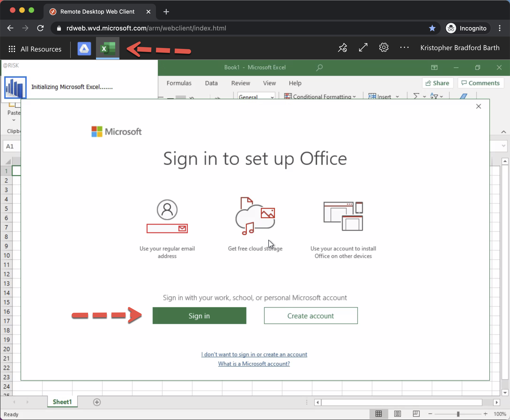This screenshot has height=420, width=510.
Task: Open the Formulas ribbon tab
Action: point(179,83)
